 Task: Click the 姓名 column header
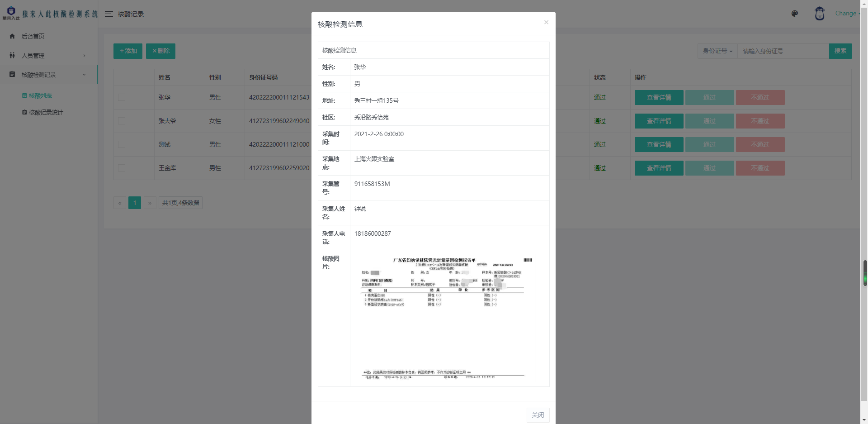tap(165, 77)
